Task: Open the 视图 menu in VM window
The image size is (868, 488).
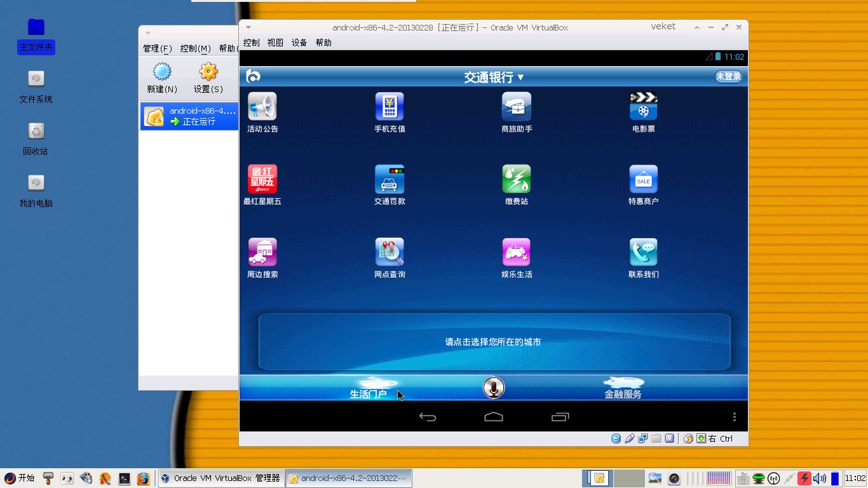Action: 275,43
